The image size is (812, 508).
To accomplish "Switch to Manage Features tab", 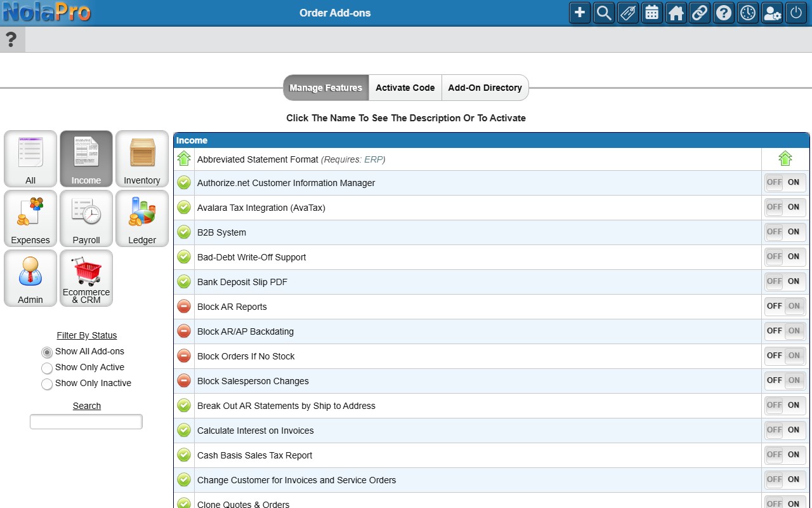I will pyautogui.click(x=326, y=88).
